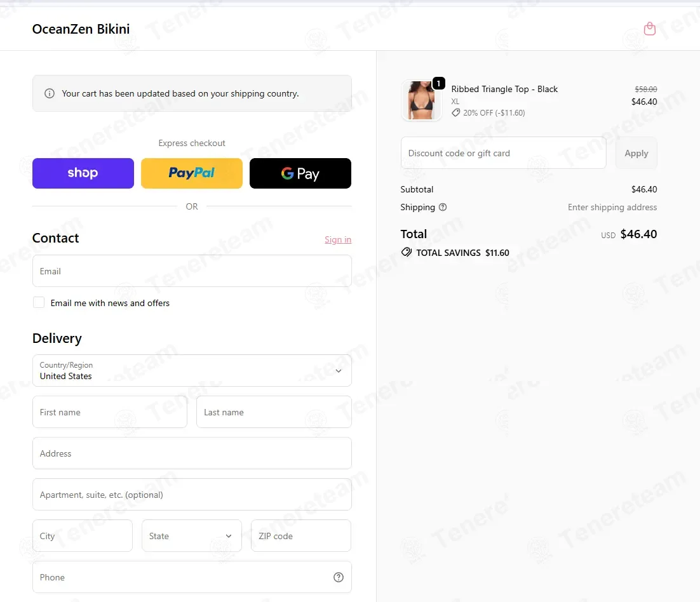This screenshot has width=700, height=602.
Task: Expand the State dropdown
Action: (192, 535)
